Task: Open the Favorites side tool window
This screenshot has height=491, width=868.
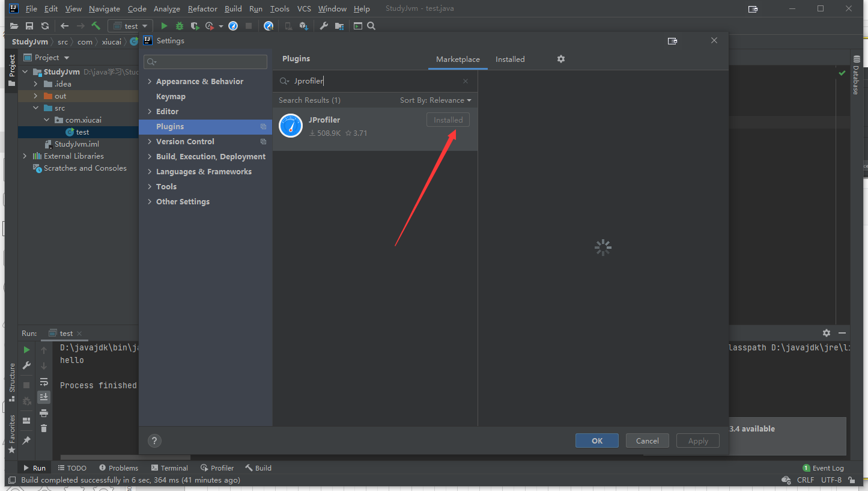Action: coord(11,434)
